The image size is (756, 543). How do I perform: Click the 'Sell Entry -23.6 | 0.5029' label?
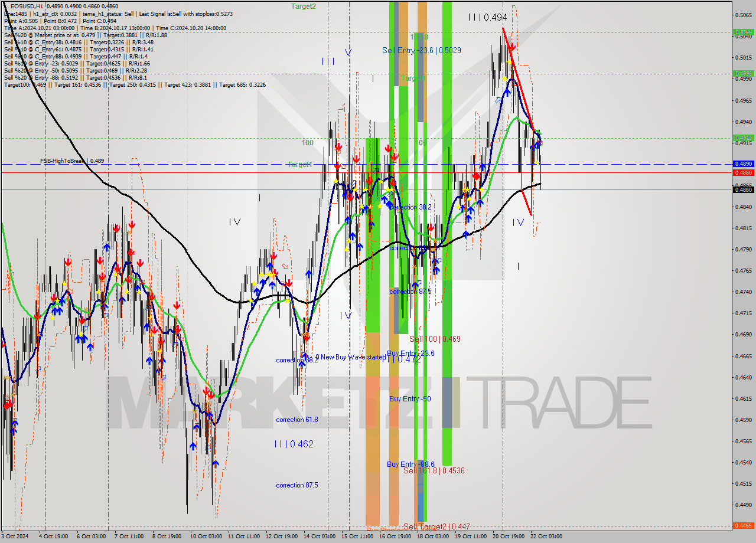coord(422,50)
